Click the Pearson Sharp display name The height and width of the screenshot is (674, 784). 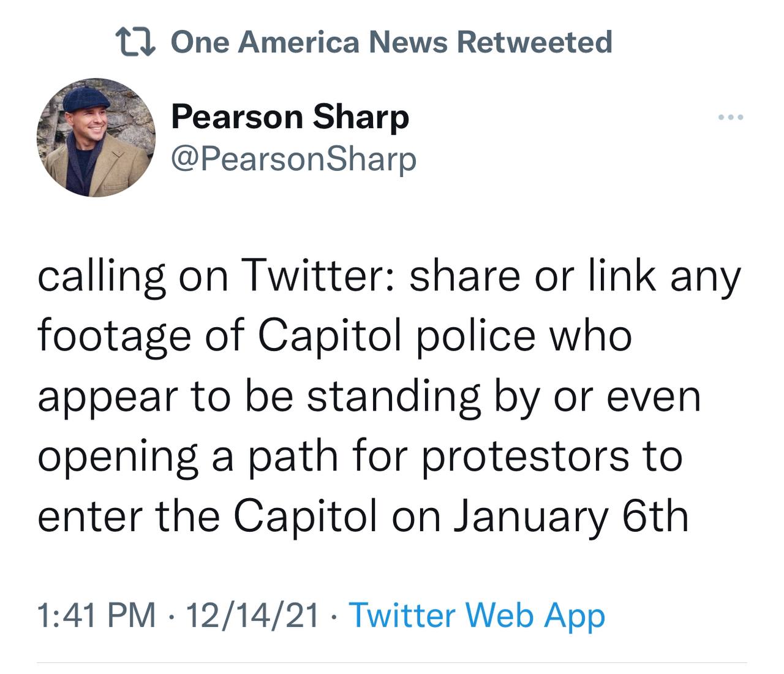point(290,116)
